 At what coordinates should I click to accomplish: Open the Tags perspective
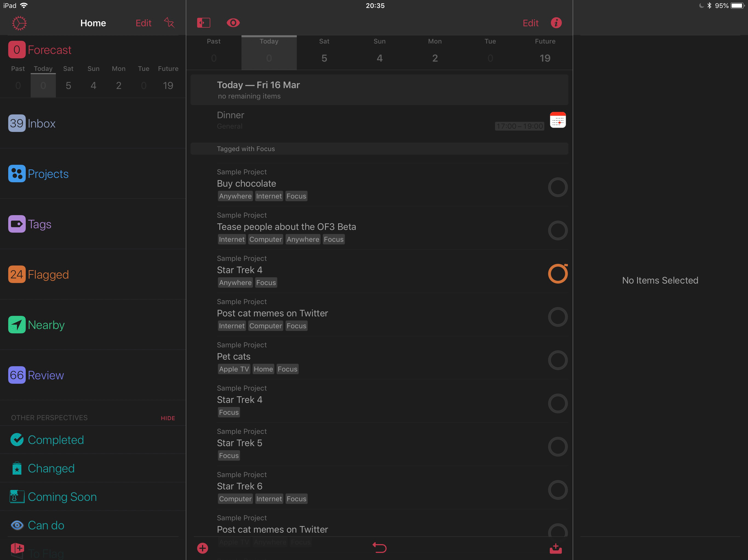tap(39, 224)
